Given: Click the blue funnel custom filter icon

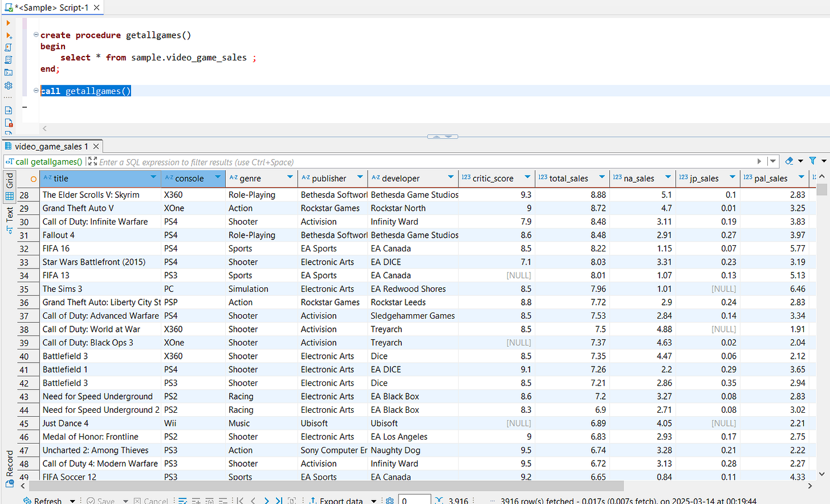Looking at the screenshot, I should click(813, 161).
